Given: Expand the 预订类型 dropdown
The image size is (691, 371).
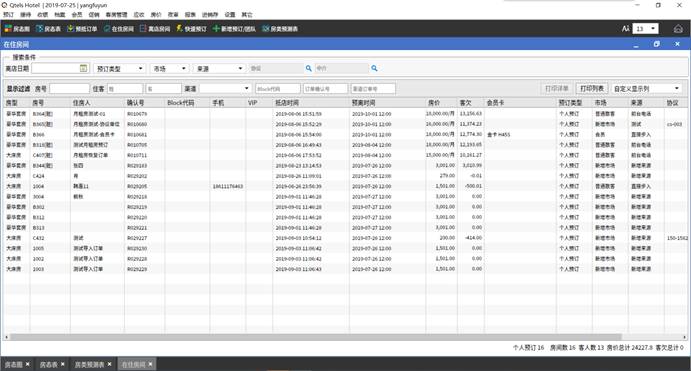Looking at the screenshot, I should [x=141, y=68].
